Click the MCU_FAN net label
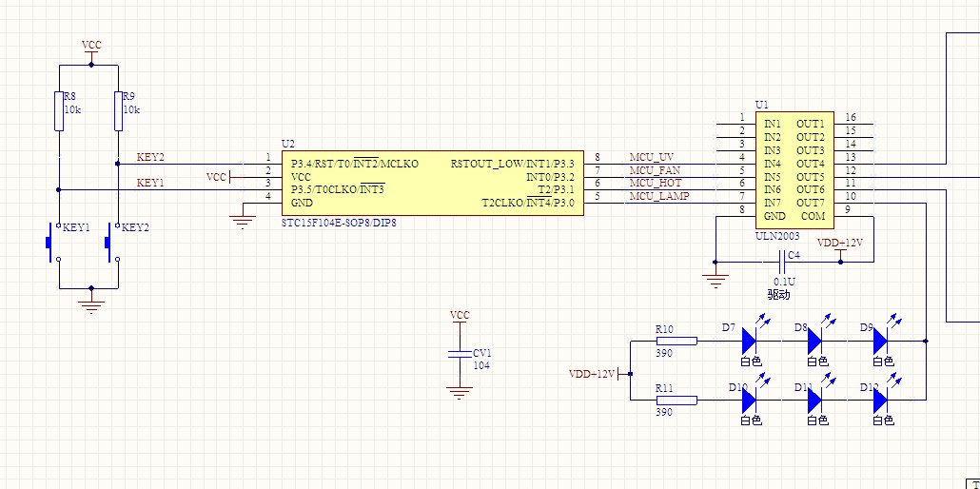 click(655, 170)
